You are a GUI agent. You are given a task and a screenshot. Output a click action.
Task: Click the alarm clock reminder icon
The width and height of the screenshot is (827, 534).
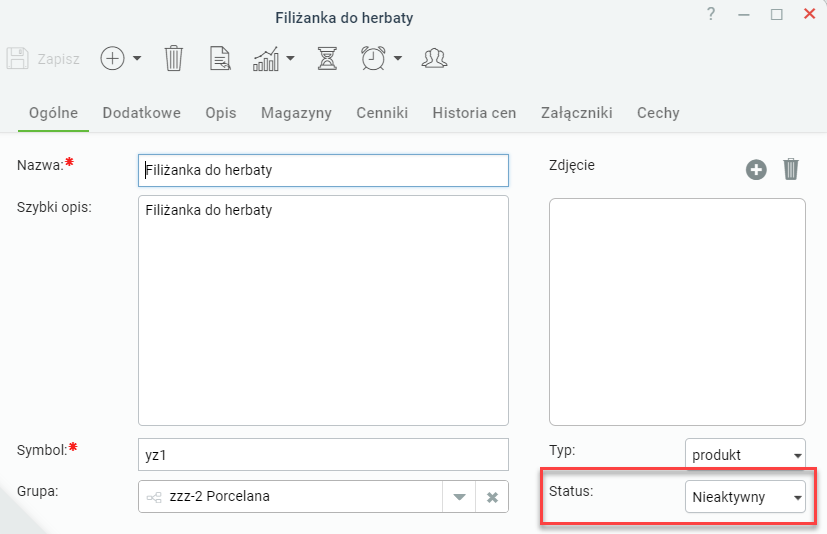373,58
